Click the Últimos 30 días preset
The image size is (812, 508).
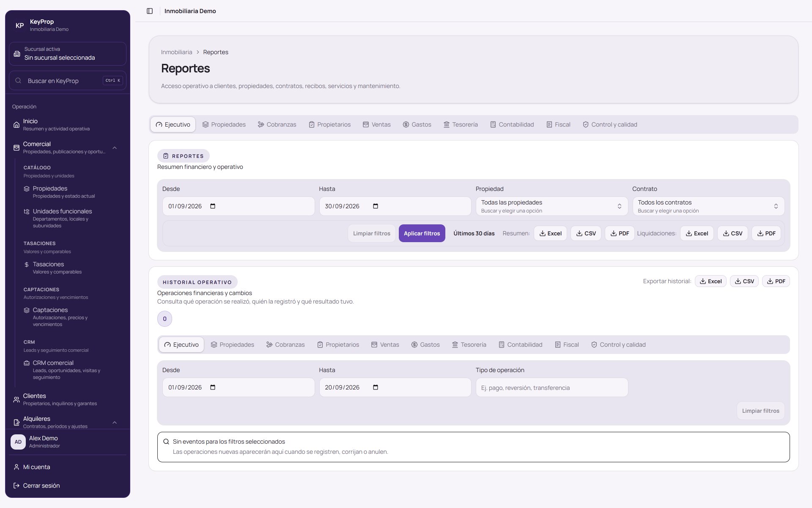[474, 233]
